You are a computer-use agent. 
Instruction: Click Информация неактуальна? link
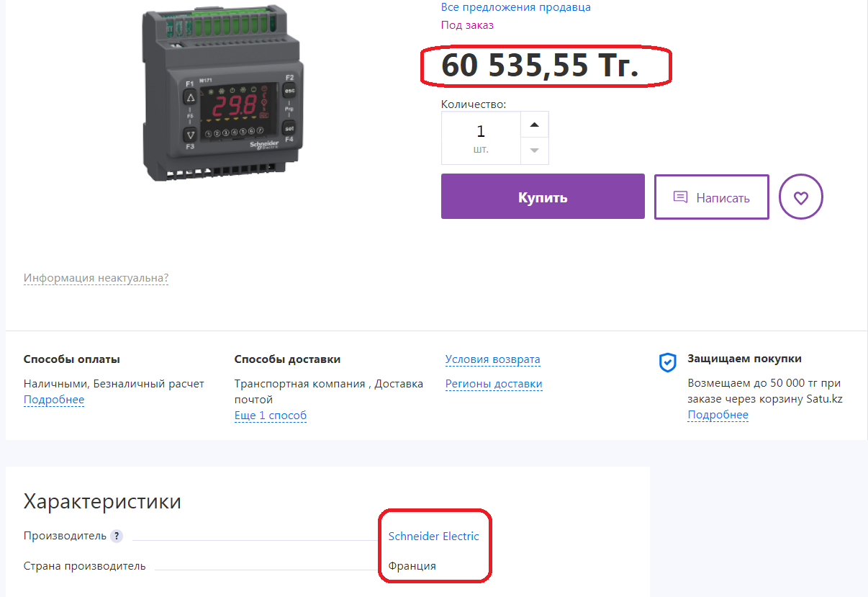click(x=96, y=278)
